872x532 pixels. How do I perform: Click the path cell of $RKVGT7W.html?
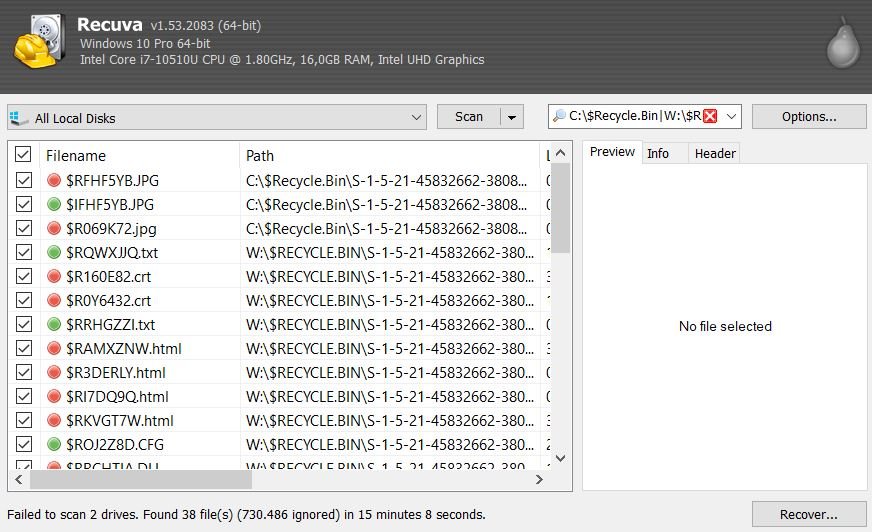tap(390, 421)
